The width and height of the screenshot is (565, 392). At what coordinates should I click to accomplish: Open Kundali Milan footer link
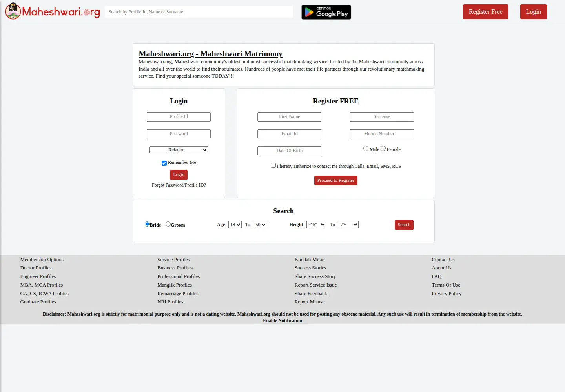coord(310,260)
